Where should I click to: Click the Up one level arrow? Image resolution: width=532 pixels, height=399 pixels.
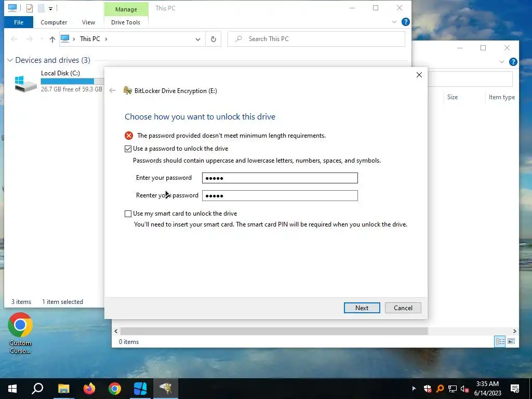[52, 39]
